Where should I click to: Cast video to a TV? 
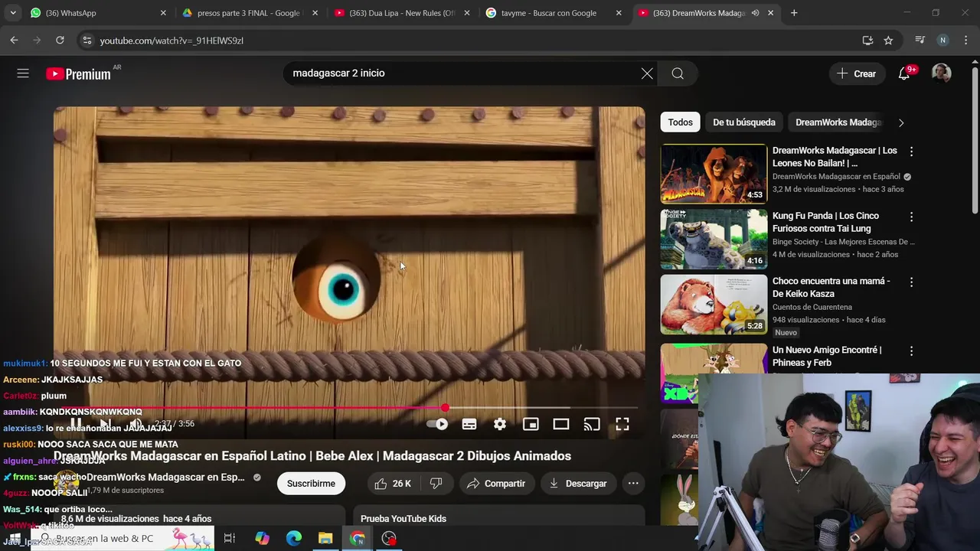[x=592, y=424]
